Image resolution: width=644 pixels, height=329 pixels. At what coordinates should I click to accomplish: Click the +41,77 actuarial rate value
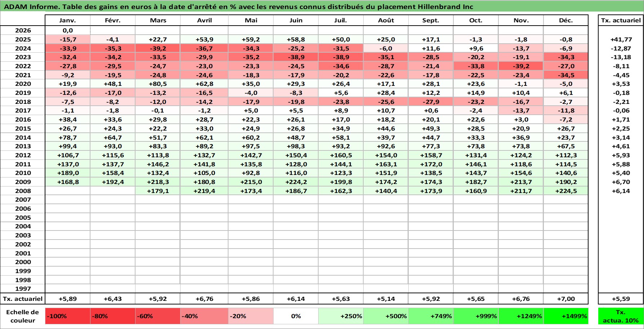[621, 39]
